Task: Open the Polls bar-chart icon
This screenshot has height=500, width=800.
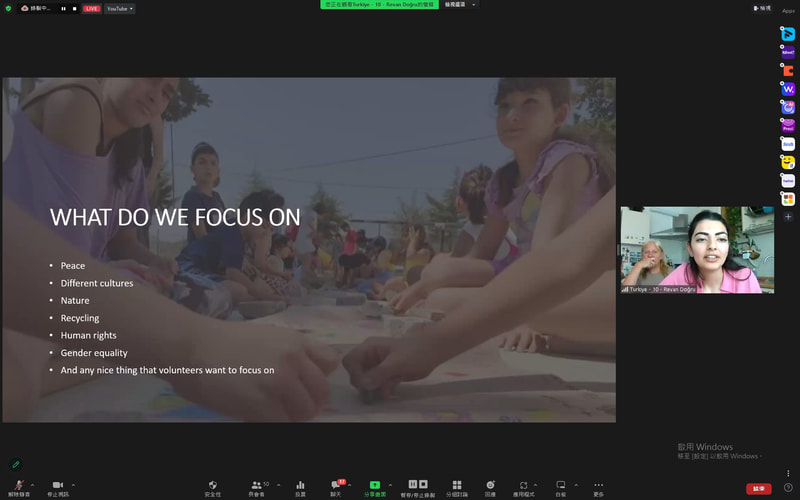Action: 301,487
